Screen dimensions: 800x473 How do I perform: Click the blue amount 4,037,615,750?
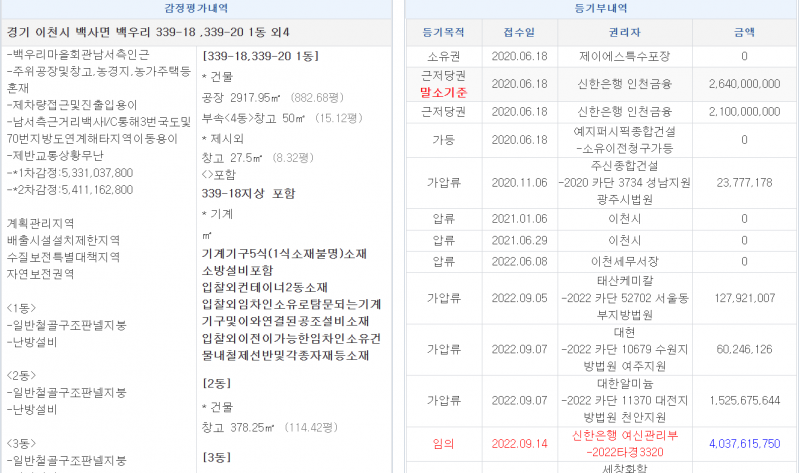click(x=744, y=443)
